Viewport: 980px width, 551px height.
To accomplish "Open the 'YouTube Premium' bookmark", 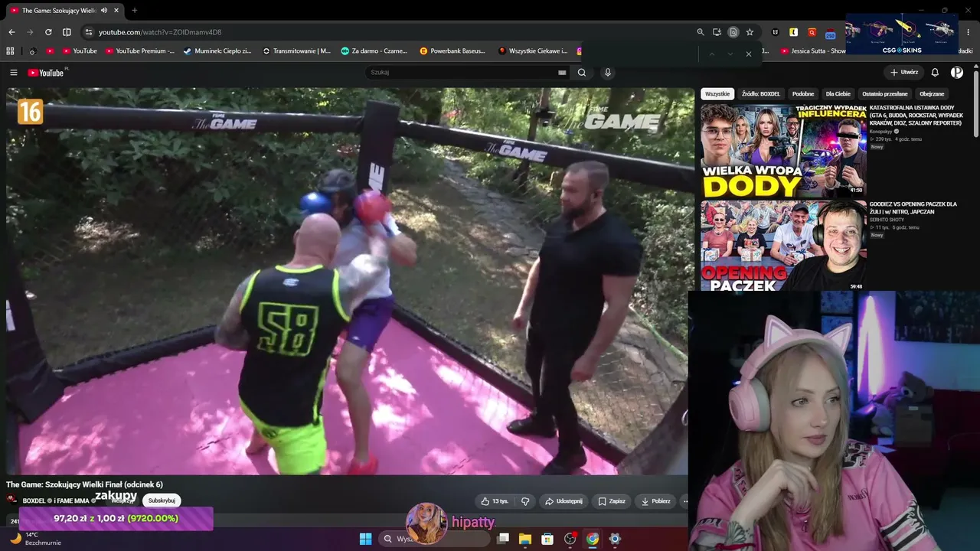I will tap(140, 51).
